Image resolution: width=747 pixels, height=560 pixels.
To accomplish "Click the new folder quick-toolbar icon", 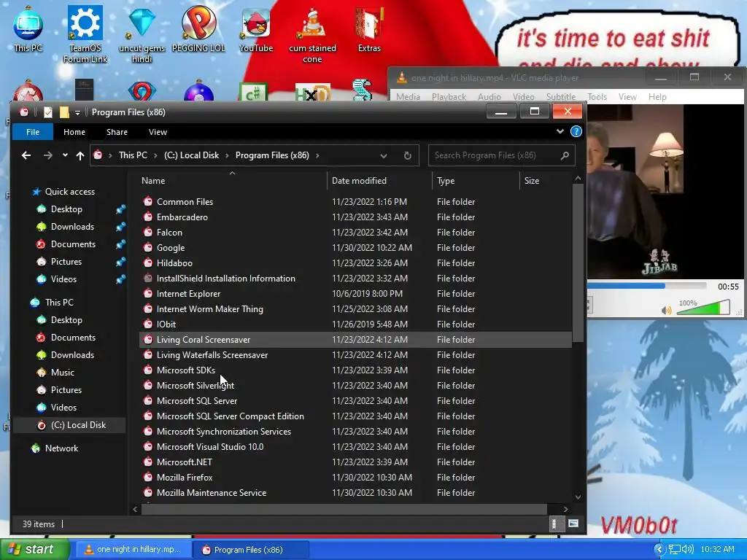I will click(64, 112).
